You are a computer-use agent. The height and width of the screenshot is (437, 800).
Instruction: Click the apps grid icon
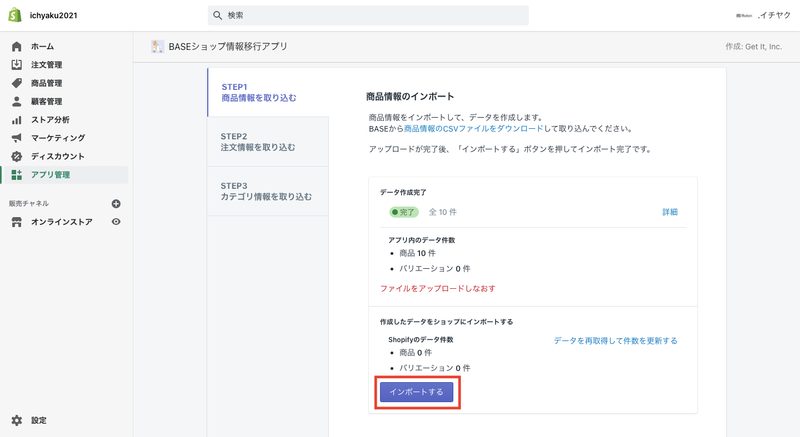click(16, 175)
